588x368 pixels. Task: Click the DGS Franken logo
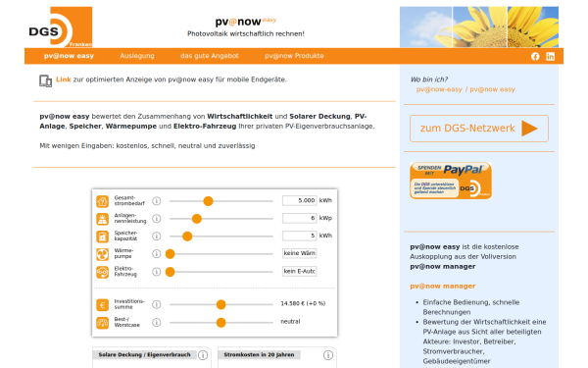click(x=61, y=26)
